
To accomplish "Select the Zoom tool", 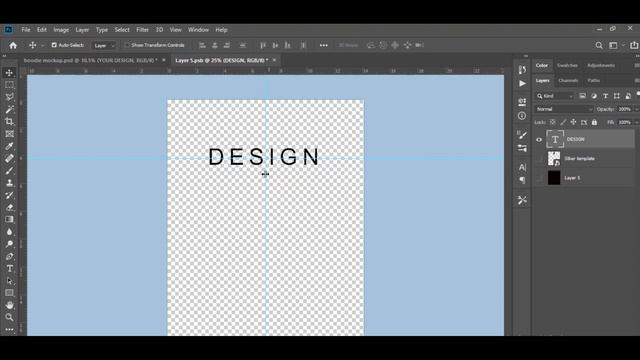I will click(9, 317).
